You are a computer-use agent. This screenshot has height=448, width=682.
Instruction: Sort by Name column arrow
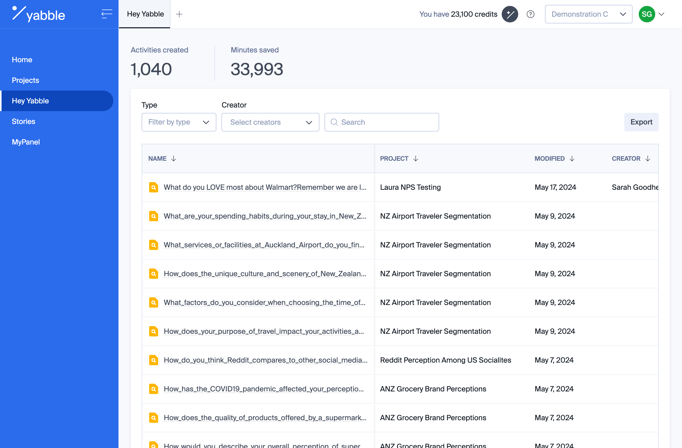[174, 159]
